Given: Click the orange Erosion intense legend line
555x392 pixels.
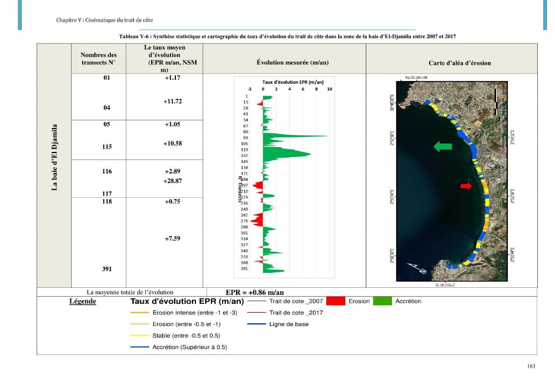Looking at the screenshot, I should tap(139, 313).
